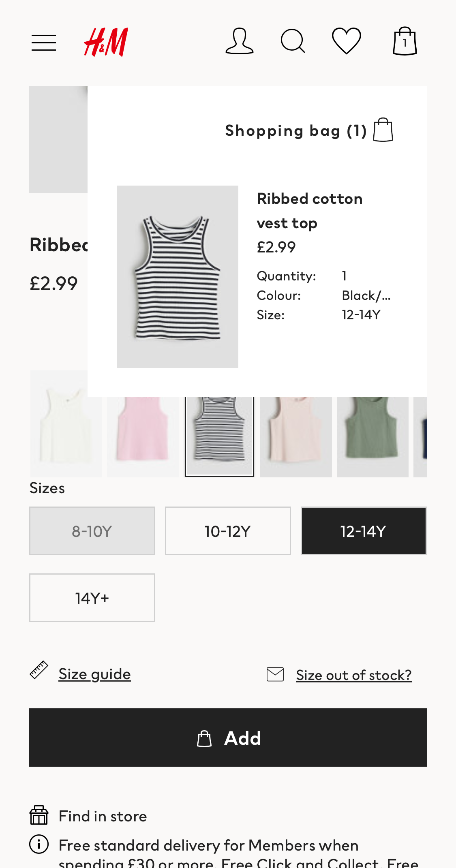This screenshot has width=456, height=868.
Task: Select size 10-12Y
Action: click(x=228, y=531)
